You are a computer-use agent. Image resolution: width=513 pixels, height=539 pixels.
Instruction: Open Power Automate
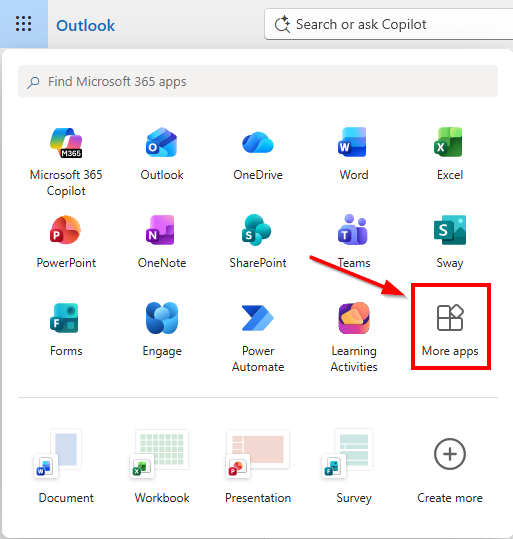pos(258,338)
